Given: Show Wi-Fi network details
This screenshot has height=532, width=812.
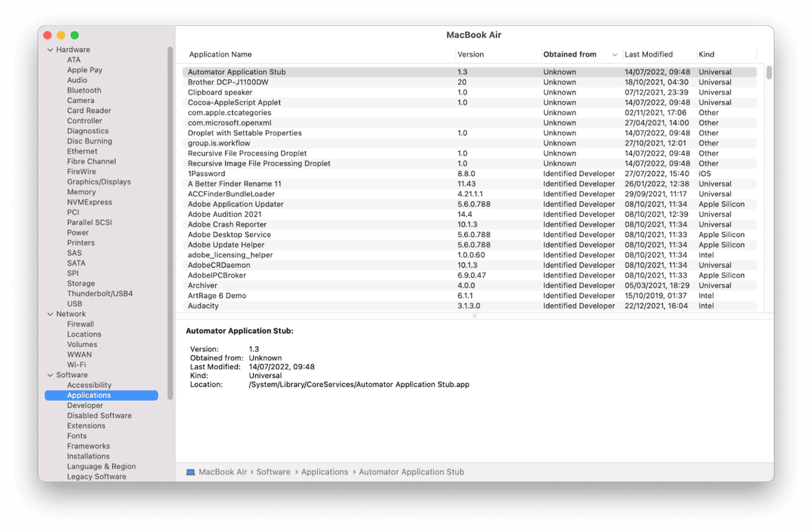Looking at the screenshot, I should pos(76,365).
